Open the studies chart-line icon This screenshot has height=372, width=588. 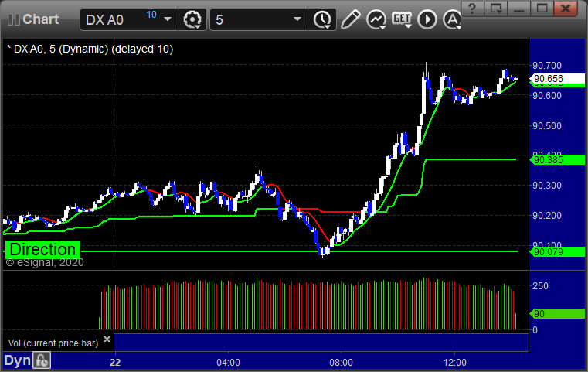(x=376, y=19)
